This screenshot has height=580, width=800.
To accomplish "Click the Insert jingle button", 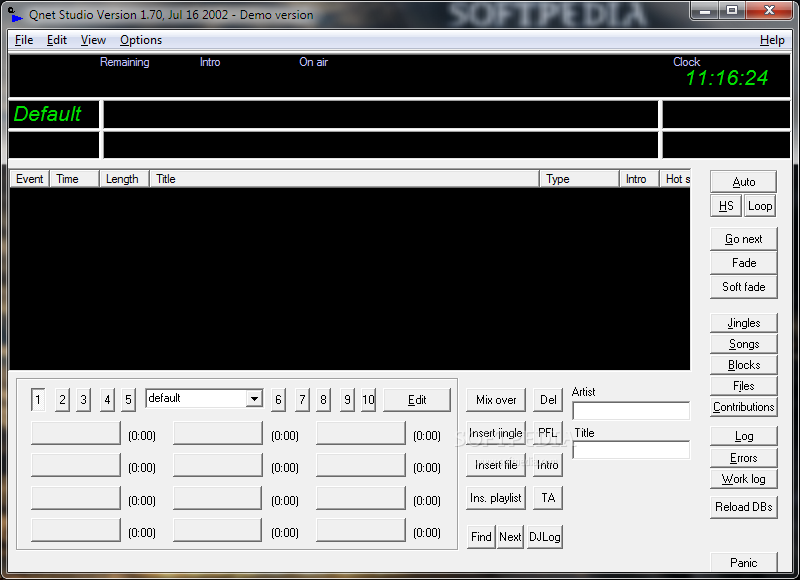I will pyautogui.click(x=496, y=433).
